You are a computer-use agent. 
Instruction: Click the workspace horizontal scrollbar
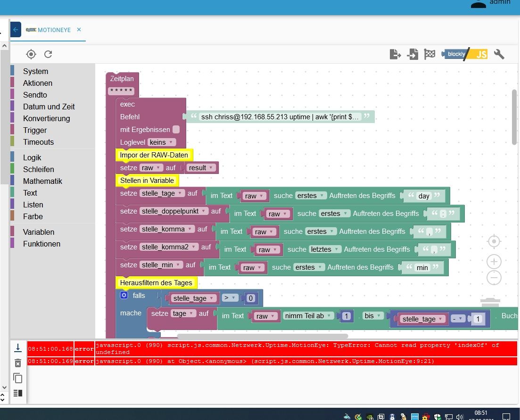(x=262, y=336)
